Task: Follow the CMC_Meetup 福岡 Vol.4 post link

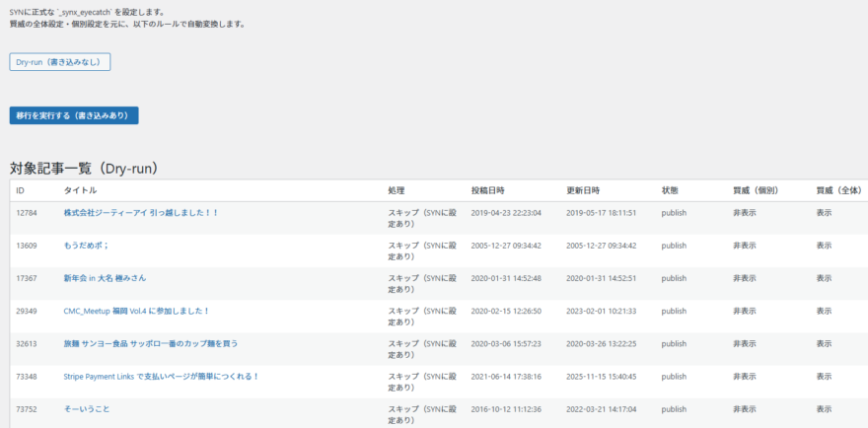Action: point(136,311)
